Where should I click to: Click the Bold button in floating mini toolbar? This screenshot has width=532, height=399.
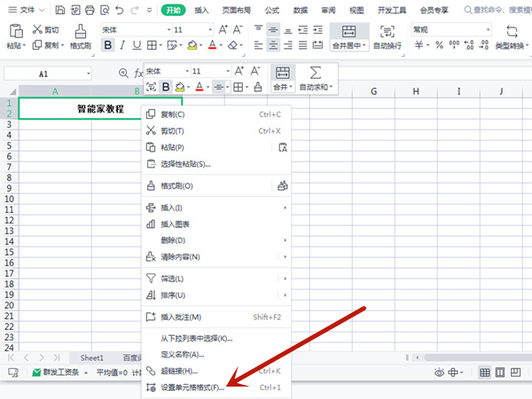[166, 87]
